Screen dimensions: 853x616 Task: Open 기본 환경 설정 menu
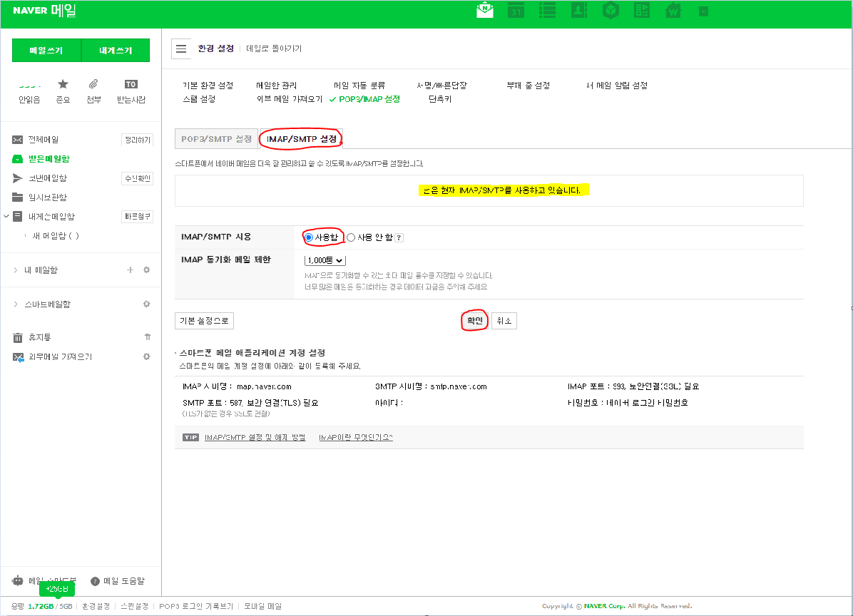coord(208,86)
